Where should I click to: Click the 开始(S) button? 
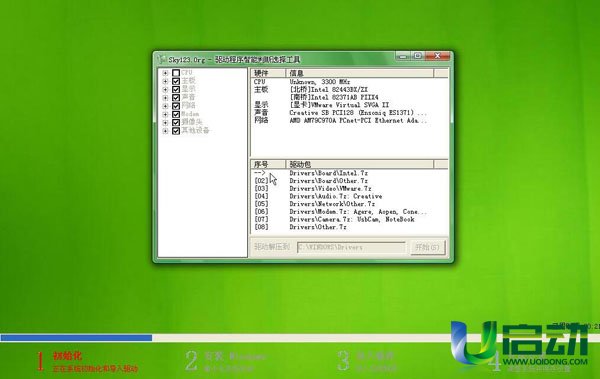428,247
